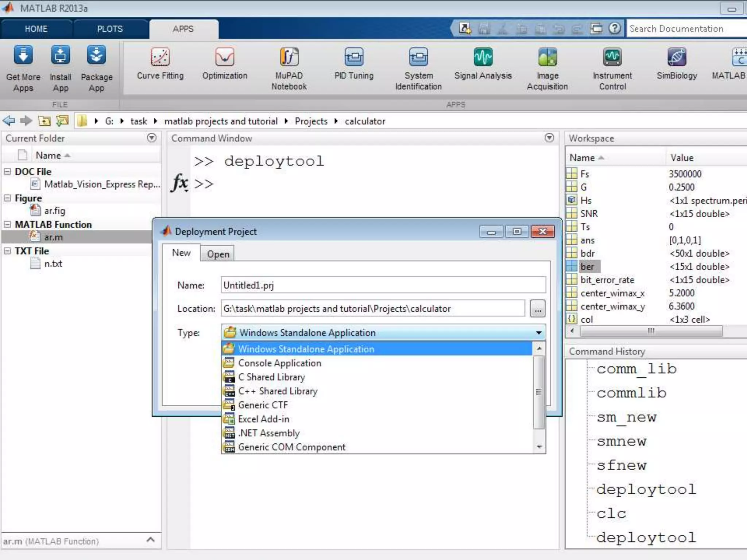The width and height of the screenshot is (747, 560).
Task: Click the browse for folder icon
Action: [x=62, y=121]
